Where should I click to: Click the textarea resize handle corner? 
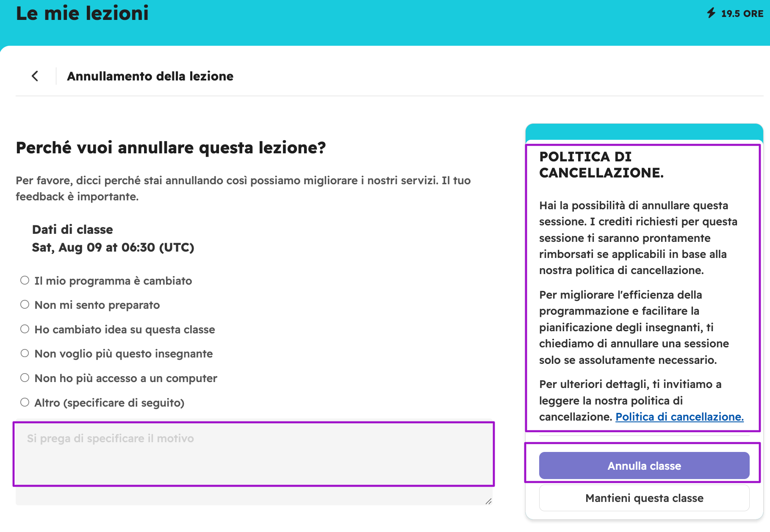pyautogui.click(x=488, y=501)
